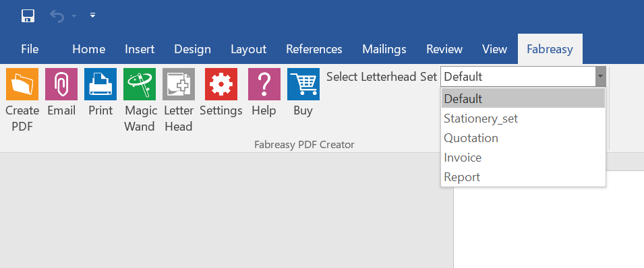This screenshot has width=644, height=268.
Task: Switch to the Design ribbon tab
Action: coord(192,49)
